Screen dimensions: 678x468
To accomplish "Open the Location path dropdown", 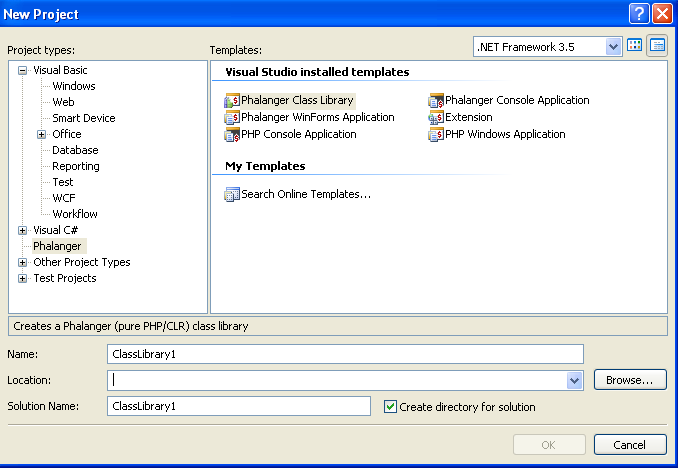I will [x=574, y=380].
